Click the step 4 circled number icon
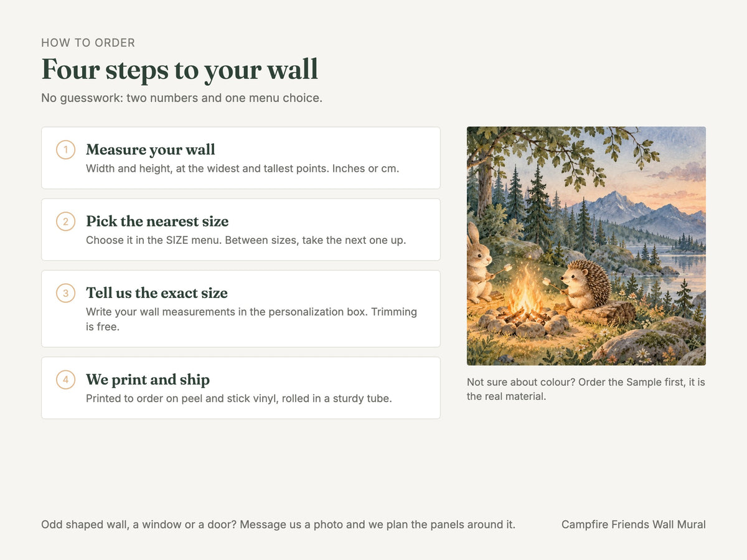Viewport: 747px width, 560px height. (65, 380)
